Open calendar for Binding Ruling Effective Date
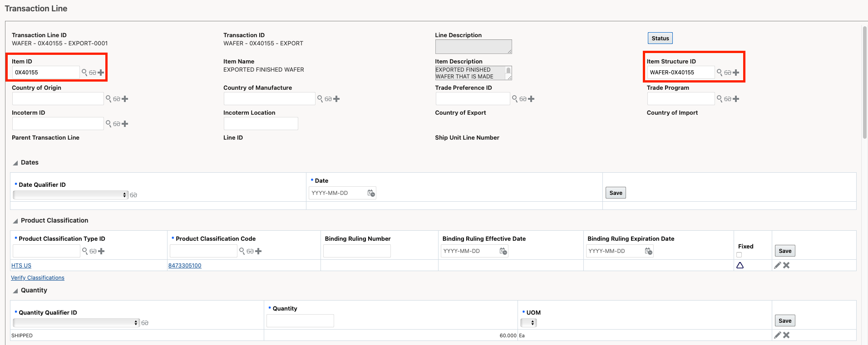 click(503, 251)
